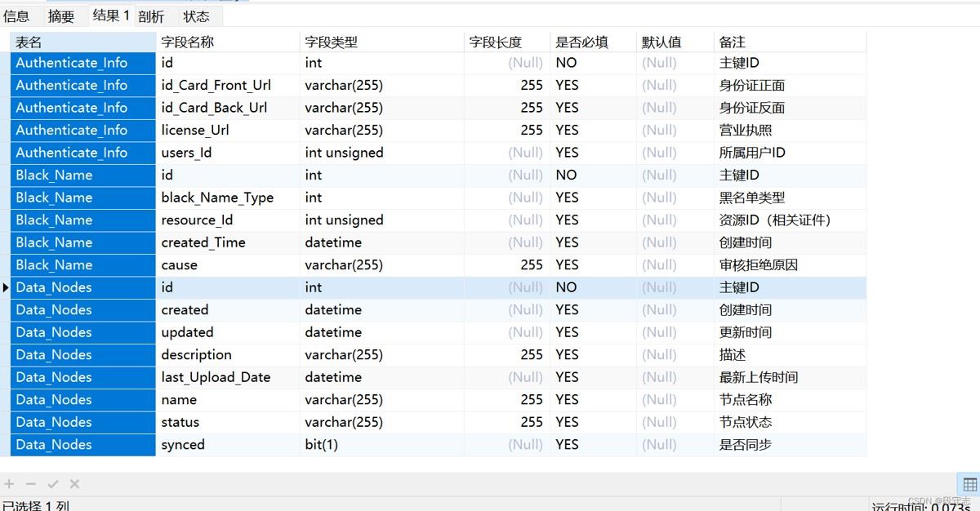
Task: Open the 信息 tab
Action: pos(17,16)
